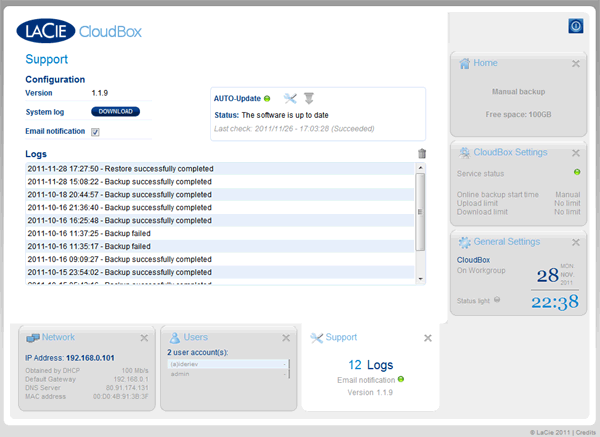
Task: Click the 22:38 clock display
Action: (555, 302)
